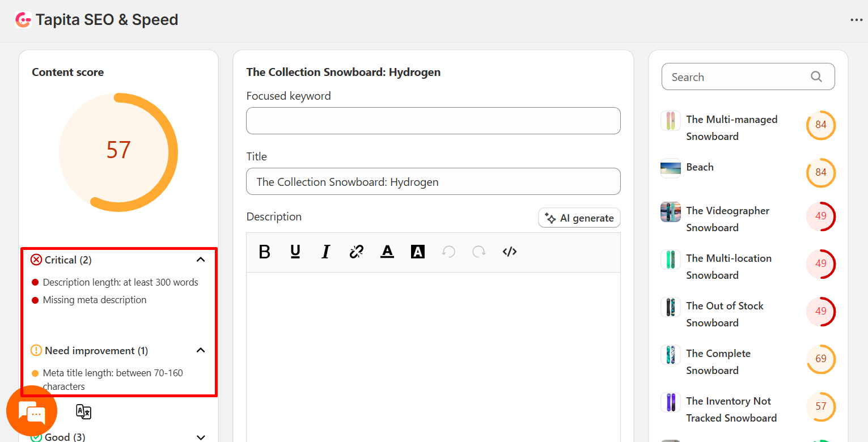Image resolution: width=868 pixels, height=442 pixels.
Task: Collapse the Critical issues section
Action: pyautogui.click(x=200, y=259)
